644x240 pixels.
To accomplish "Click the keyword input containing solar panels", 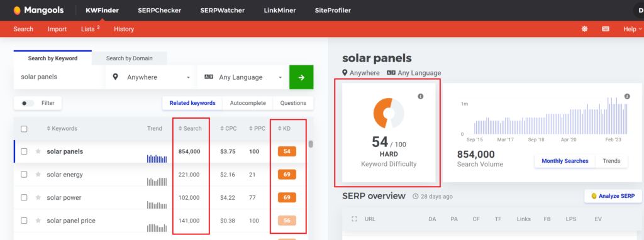I will [x=59, y=77].
